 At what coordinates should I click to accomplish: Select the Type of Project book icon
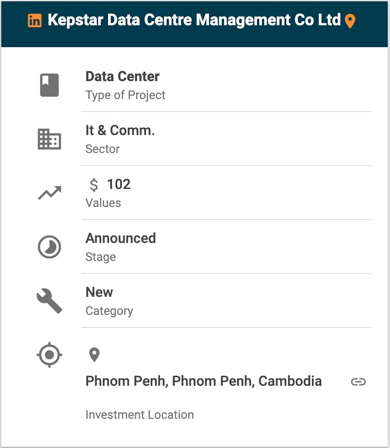[x=49, y=85]
